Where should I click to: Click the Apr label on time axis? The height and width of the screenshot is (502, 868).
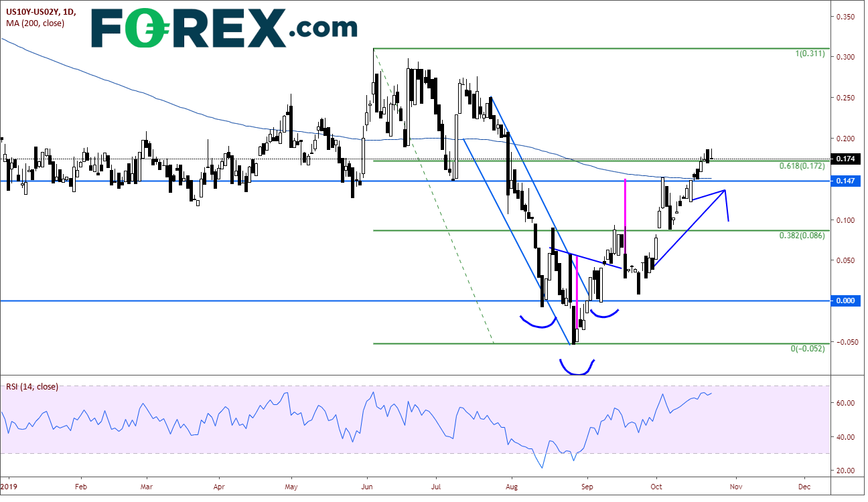[218, 489]
